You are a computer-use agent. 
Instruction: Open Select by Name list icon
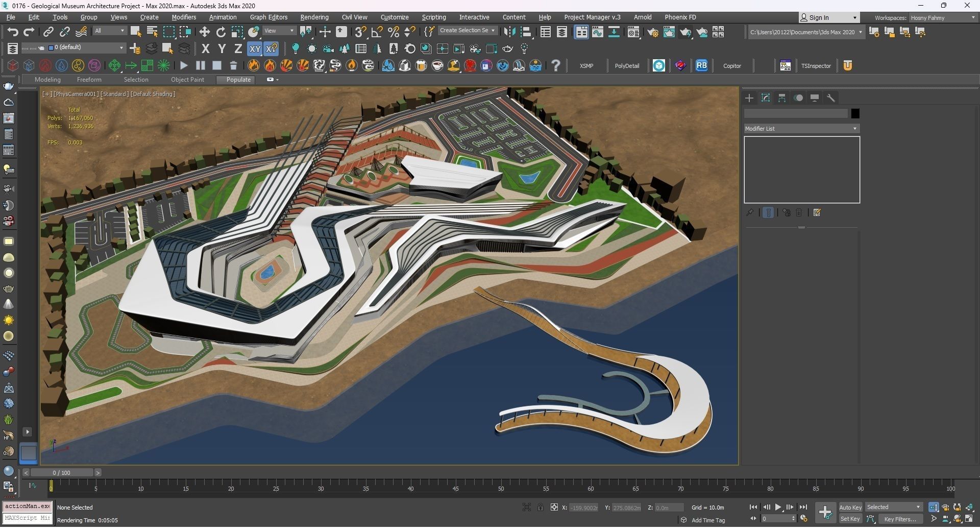point(152,32)
